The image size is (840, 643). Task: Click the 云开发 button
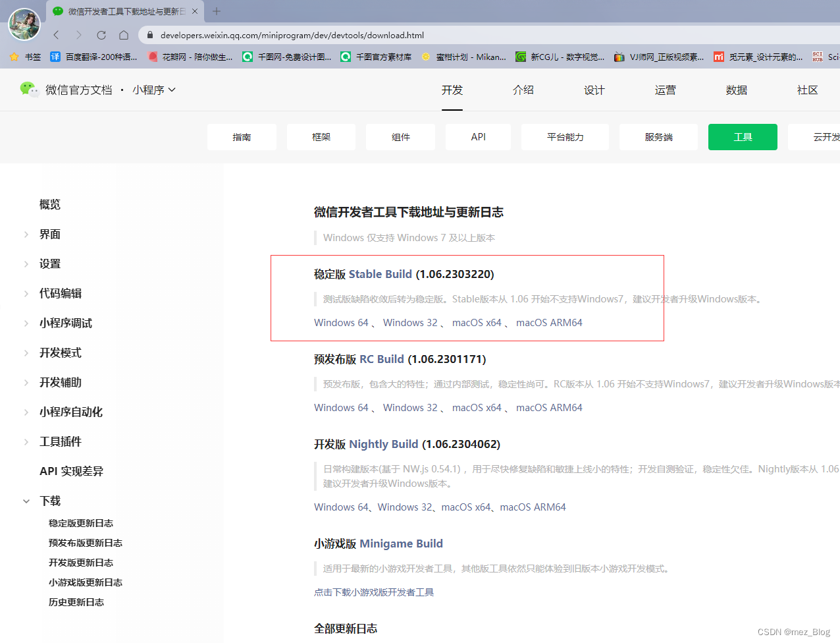tap(815, 137)
